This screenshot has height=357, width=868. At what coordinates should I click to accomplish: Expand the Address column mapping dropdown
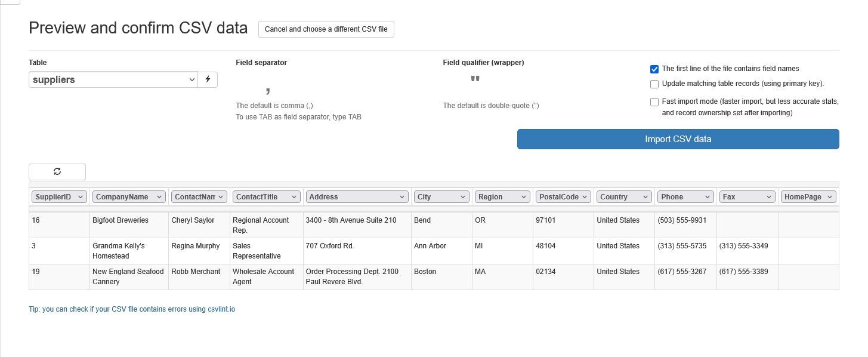pos(357,197)
